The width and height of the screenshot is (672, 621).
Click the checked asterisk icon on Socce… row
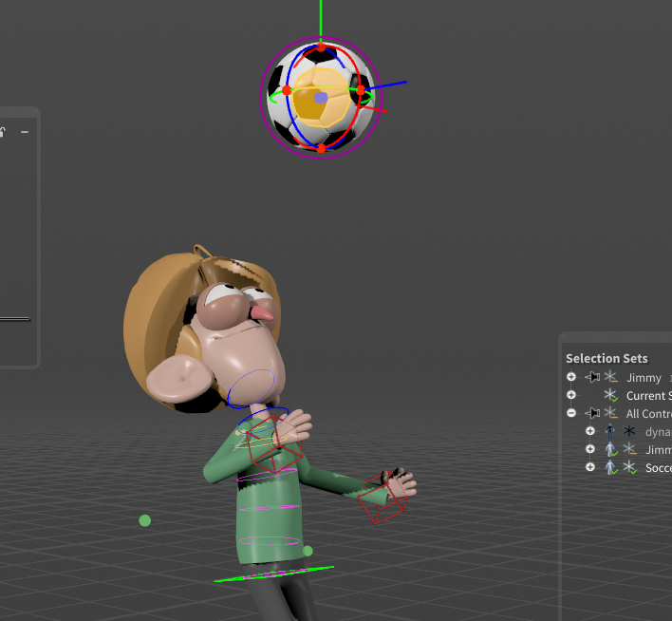tap(629, 467)
